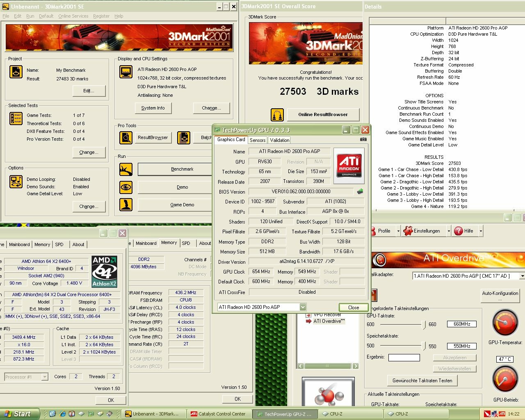The height and width of the screenshot is (420, 525).
Task: Click the ATI tray icon near the clock
Action: coord(502,414)
